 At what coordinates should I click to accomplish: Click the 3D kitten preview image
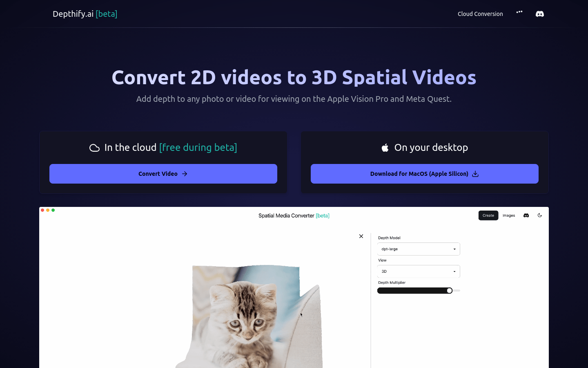249,317
